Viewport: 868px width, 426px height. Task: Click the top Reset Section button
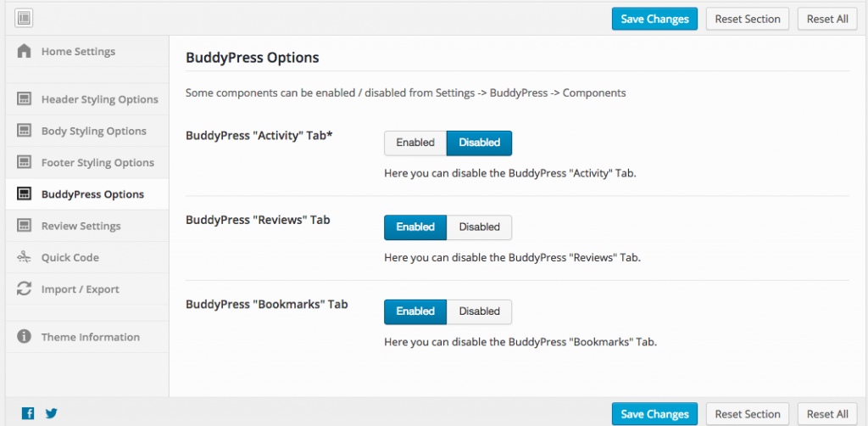[748, 19]
